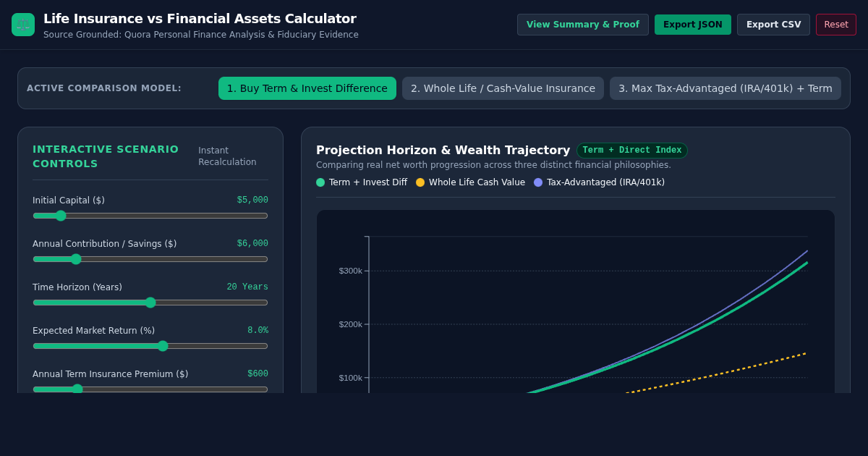The image size is (868, 456).
Task: Click the Term + Direct Index badge
Action: 632,151
